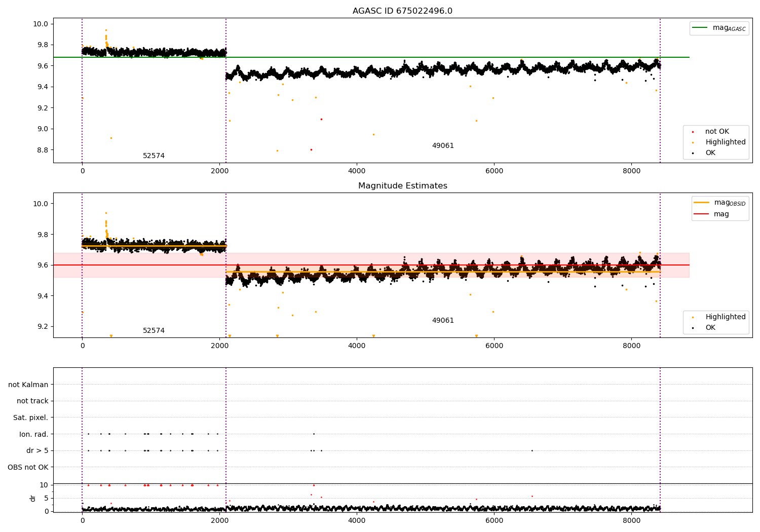The height and width of the screenshot is (532, 760).
Task: Click the 'Ion. rad.' point near 3400
Action: [x=314, y=434]
